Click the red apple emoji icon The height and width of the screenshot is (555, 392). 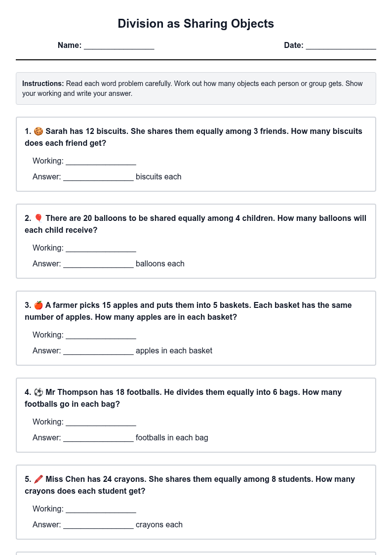[39, 305]
